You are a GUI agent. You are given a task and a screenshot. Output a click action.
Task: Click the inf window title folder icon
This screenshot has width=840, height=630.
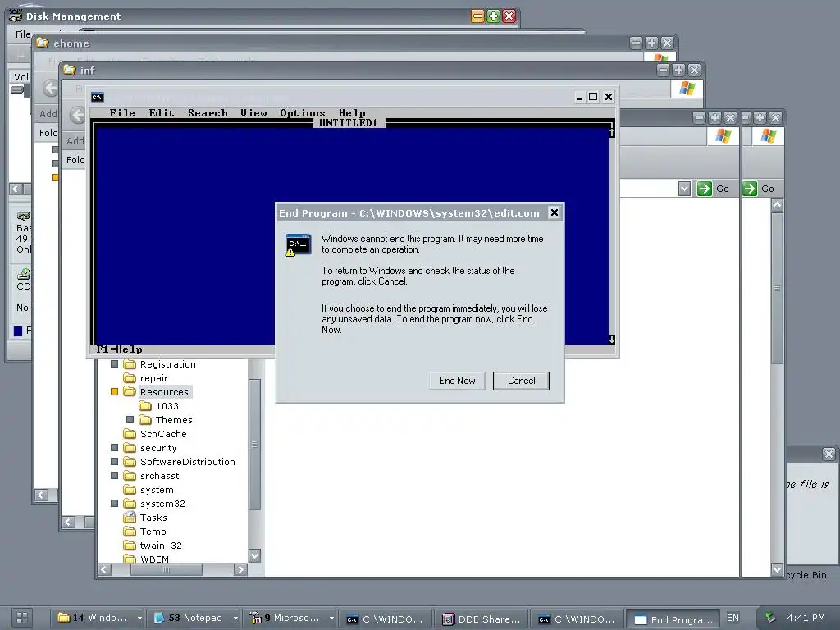pos(69,70)
